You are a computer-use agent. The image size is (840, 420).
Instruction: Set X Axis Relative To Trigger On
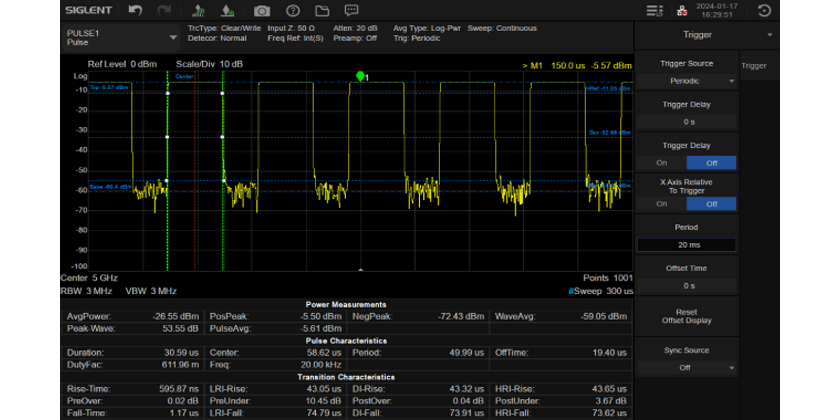click(x=661, y=203)
